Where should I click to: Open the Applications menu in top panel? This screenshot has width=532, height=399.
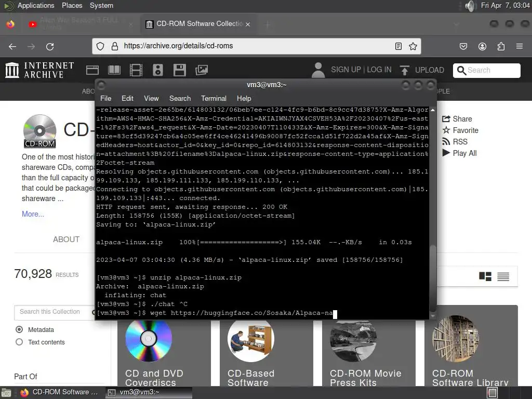(x=36, y=5)
